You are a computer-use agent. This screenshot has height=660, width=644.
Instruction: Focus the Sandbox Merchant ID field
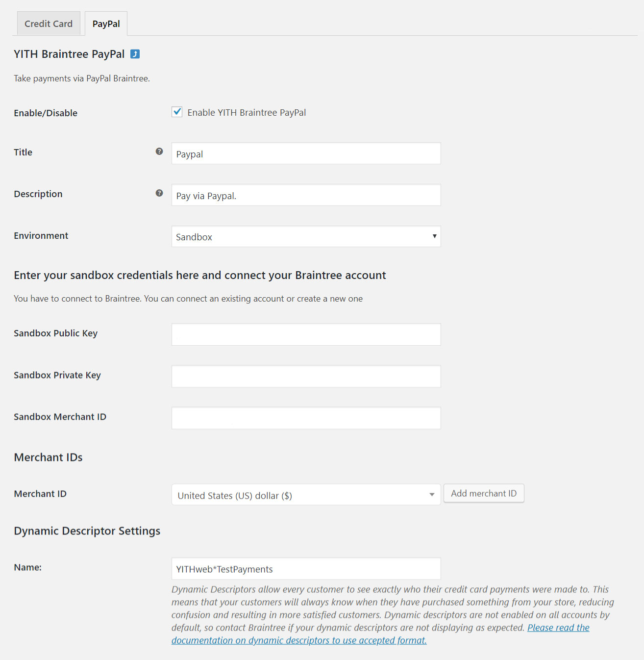point(306,418)
